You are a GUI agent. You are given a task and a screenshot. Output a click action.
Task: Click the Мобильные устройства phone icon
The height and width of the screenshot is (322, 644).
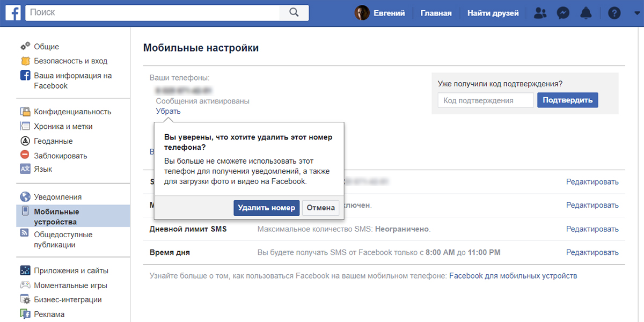coord(25,212)
